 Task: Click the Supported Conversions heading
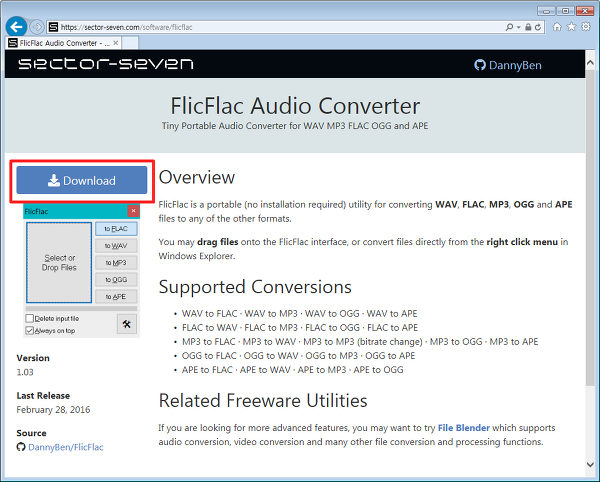pos(255,287)
